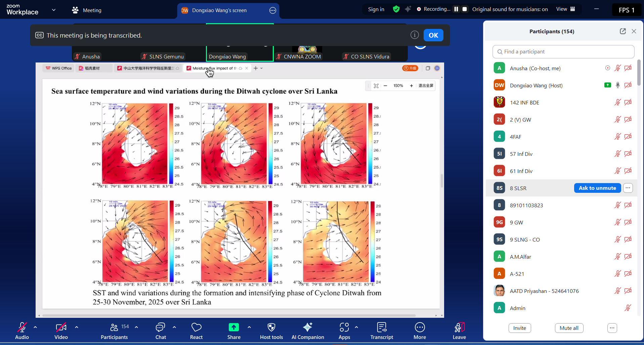
Task: Click the 'Find a participant' search field
Action: pos(563,51)
